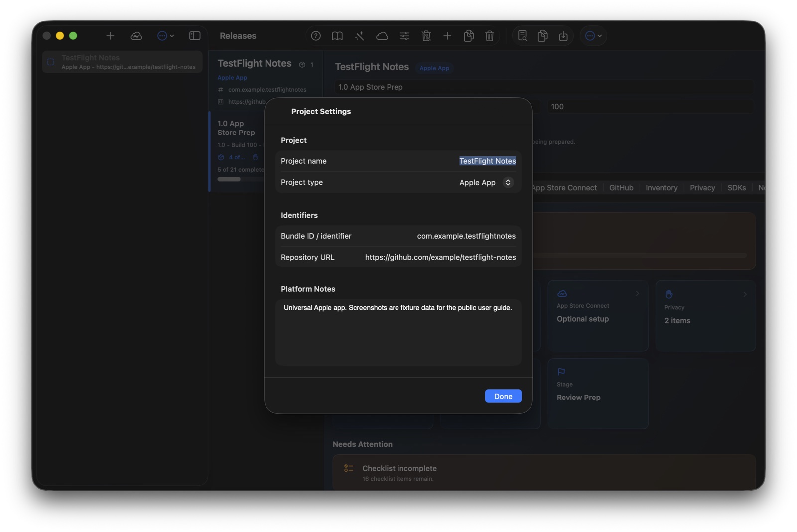Click the plain cloud toolbar icon
Screen dimensions: 797x532
point(382,36)
